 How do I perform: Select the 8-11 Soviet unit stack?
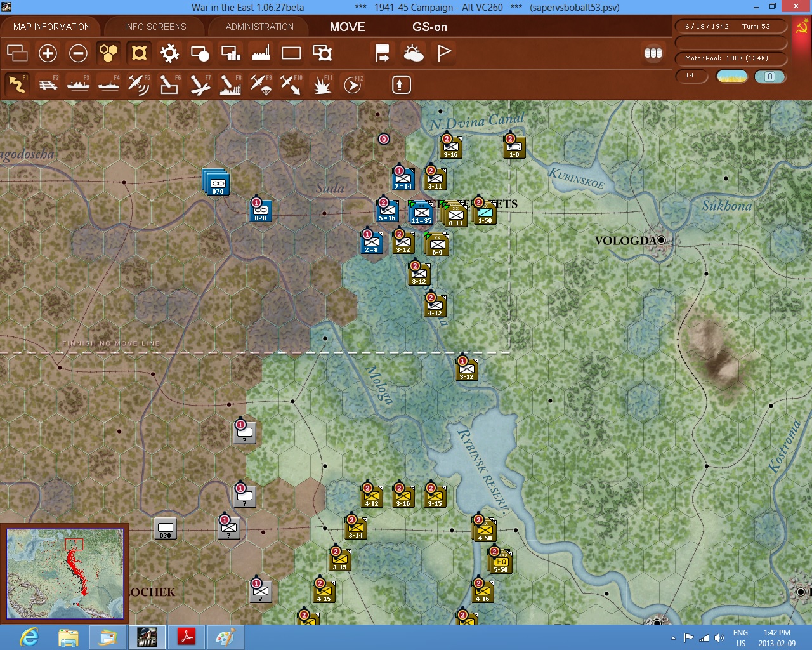coord(455,215)
